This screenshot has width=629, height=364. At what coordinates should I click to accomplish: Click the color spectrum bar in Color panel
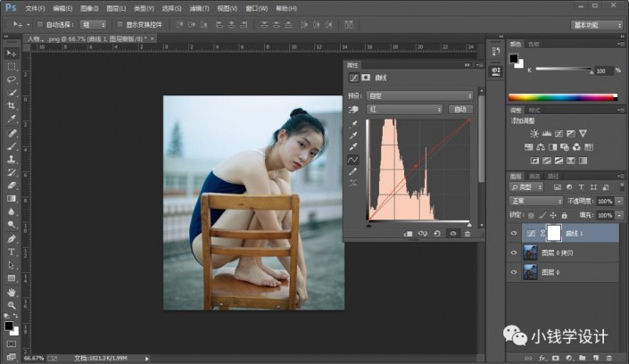(x=561, y=97)
